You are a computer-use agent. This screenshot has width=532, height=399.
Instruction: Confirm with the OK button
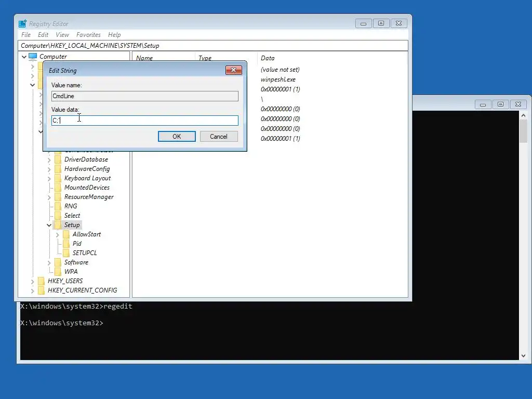pos(177,137)
